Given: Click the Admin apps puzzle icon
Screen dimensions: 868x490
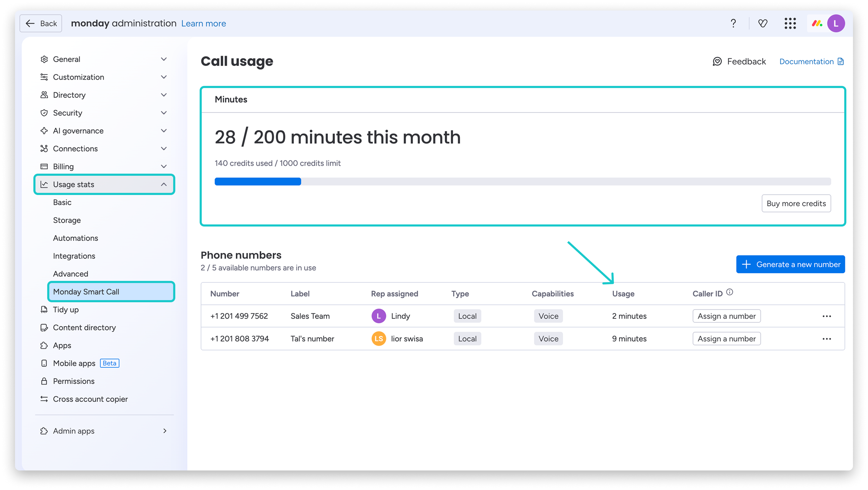Looking at the screenshot, I should point(44,431).
